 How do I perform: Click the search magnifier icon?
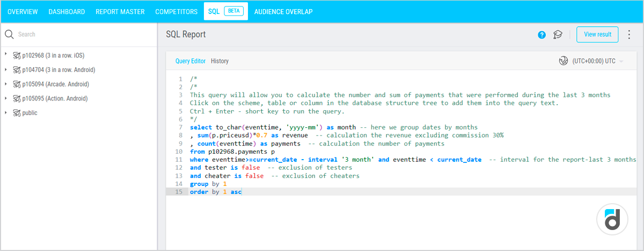[9, 34]
